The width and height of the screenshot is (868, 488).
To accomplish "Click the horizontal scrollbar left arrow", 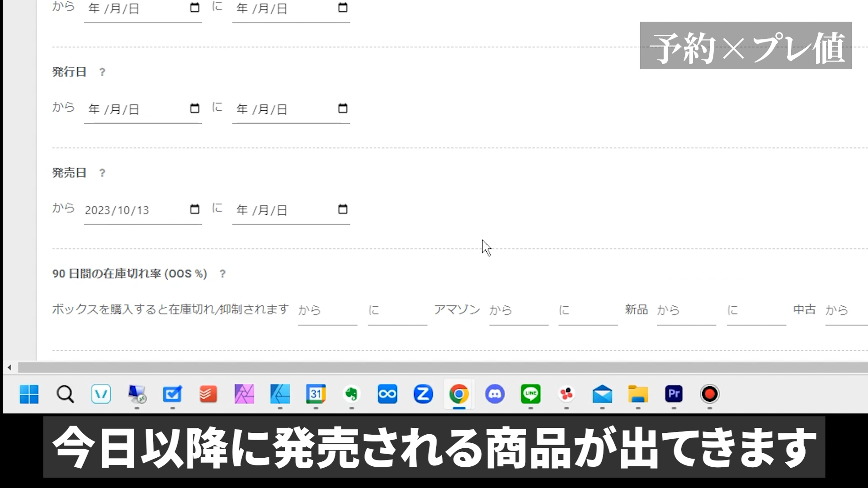I will tap(9, 367).
